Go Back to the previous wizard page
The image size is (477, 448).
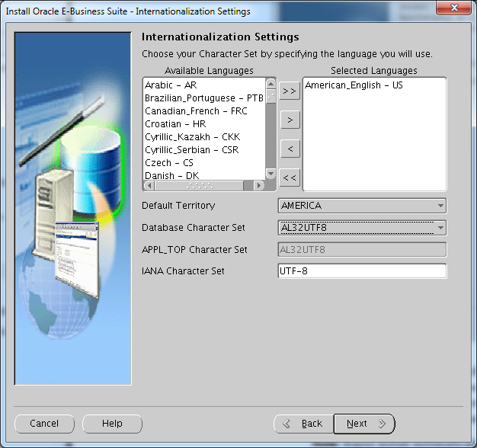(303, 424)
